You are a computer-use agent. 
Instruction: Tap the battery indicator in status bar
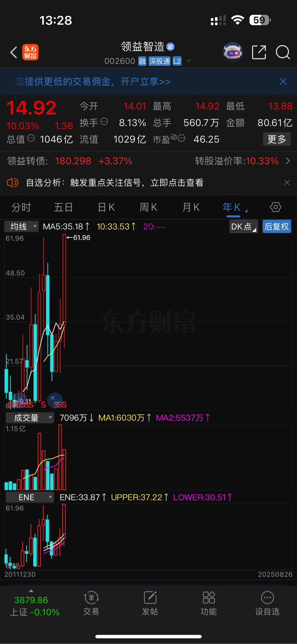pyautogui.click(x=260, y=20)
